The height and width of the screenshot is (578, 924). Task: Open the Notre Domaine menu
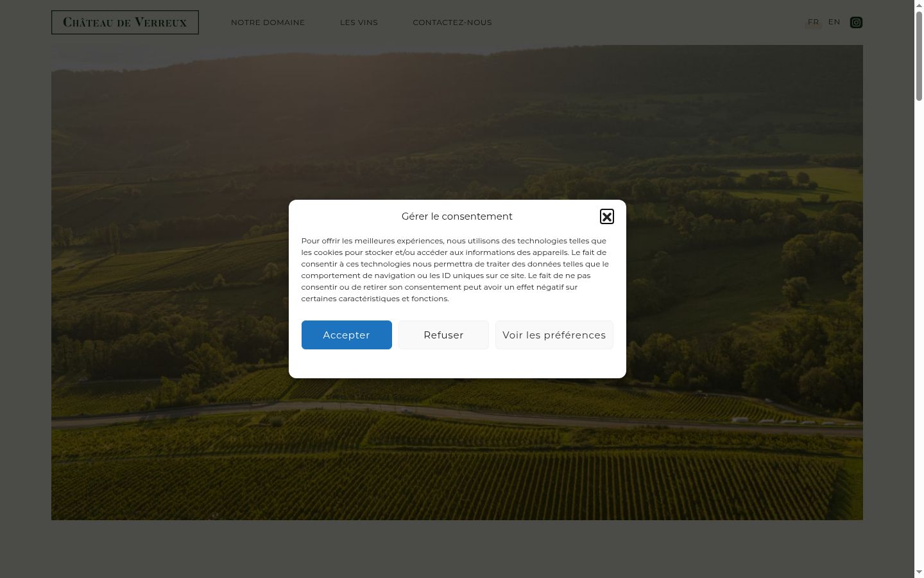(268, 22)
